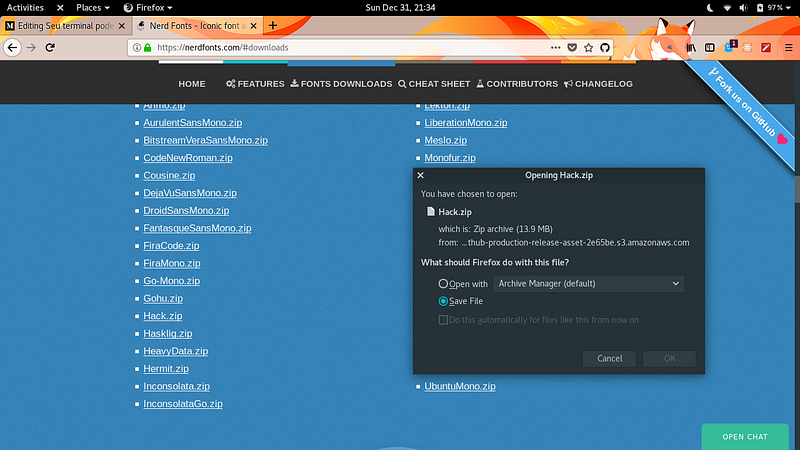The height and width of the screenshot is (450, 800).
Task: Click the GitHub icon in address bar
Action: 605,47
